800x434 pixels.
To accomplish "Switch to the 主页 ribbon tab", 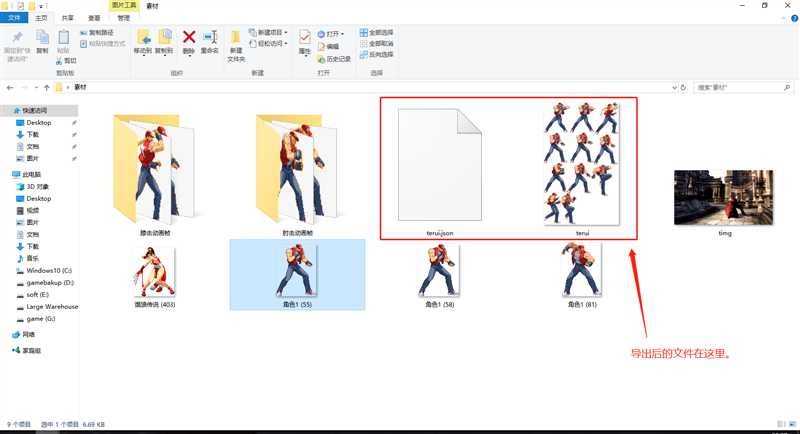I will (41, 18).
